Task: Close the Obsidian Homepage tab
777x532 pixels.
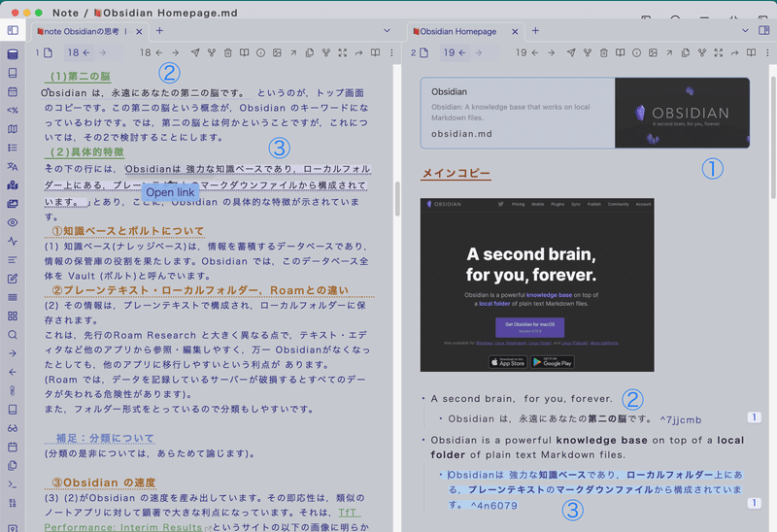Action: [x=515, y=32]
